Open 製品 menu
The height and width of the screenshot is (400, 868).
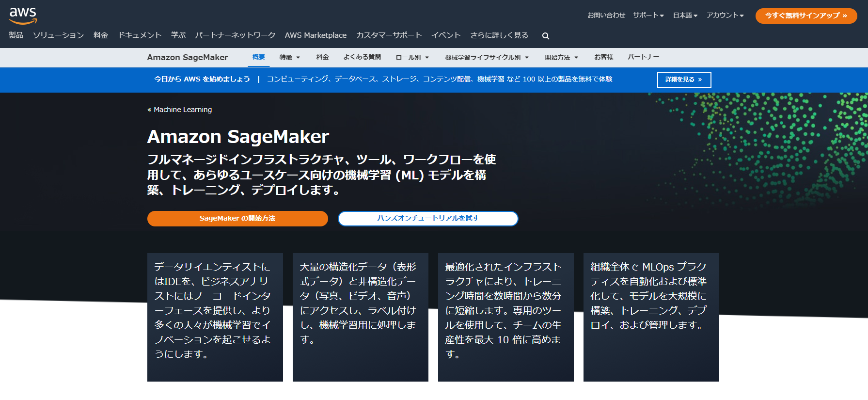coord(16,35)
